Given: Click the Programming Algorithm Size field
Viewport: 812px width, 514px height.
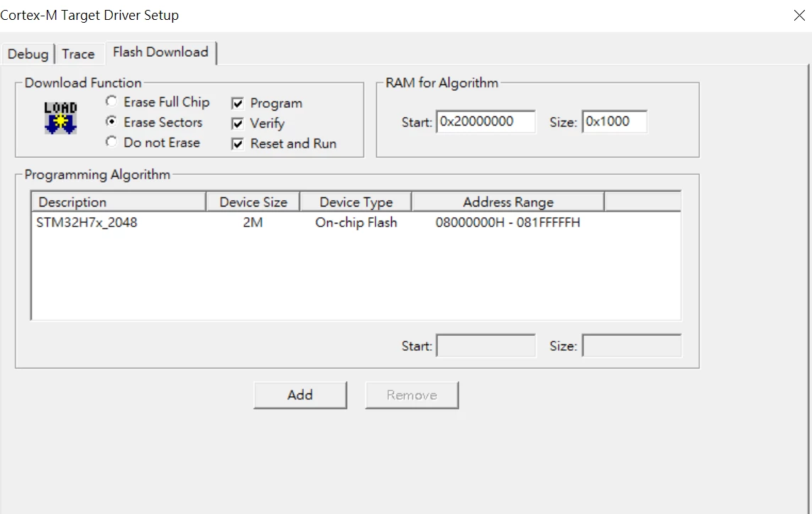Looking at the screenshot, I should [632, 346].
